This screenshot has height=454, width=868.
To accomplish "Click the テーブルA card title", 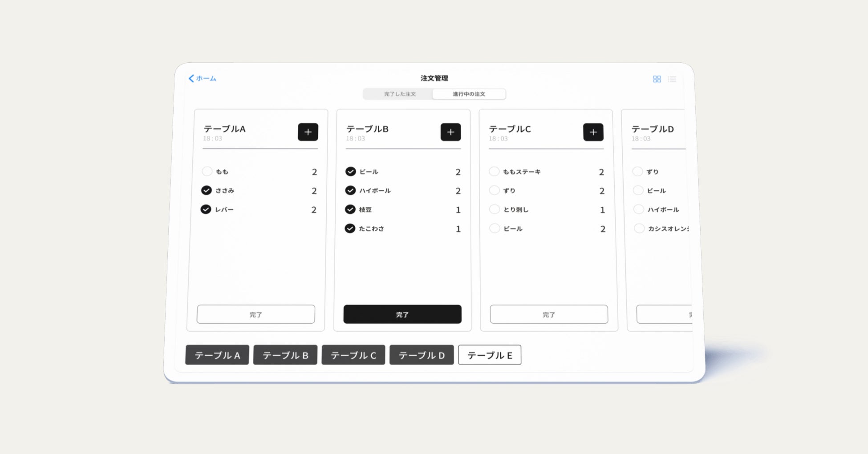I will tap(225, 129).
